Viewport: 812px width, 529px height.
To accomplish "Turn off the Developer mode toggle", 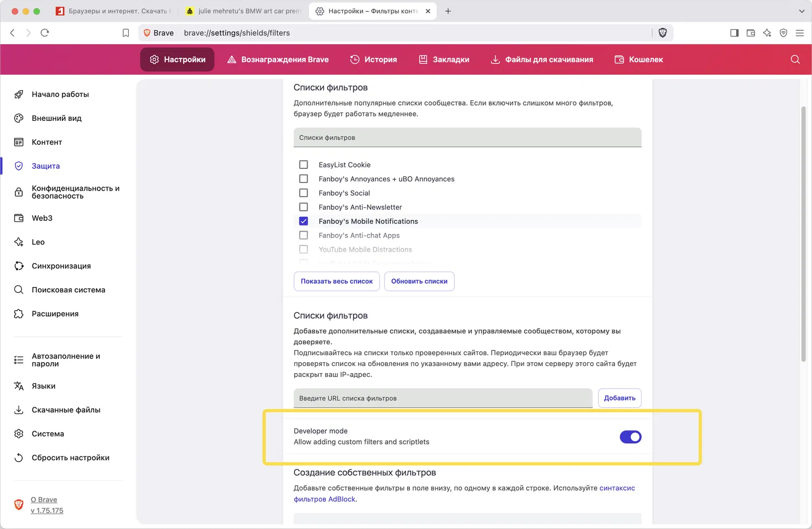I will tap(631, 437).
